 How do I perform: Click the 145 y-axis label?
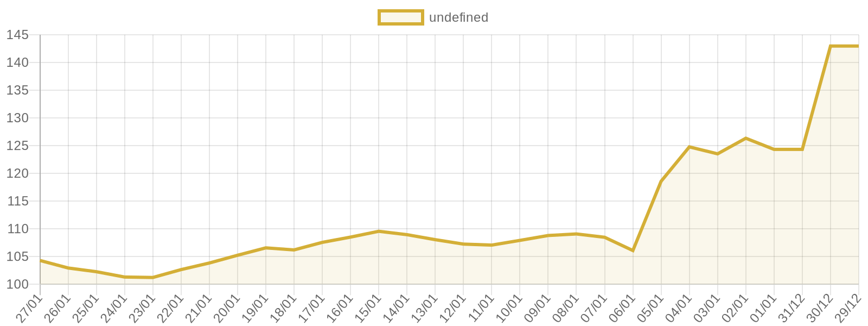(17, 35)
